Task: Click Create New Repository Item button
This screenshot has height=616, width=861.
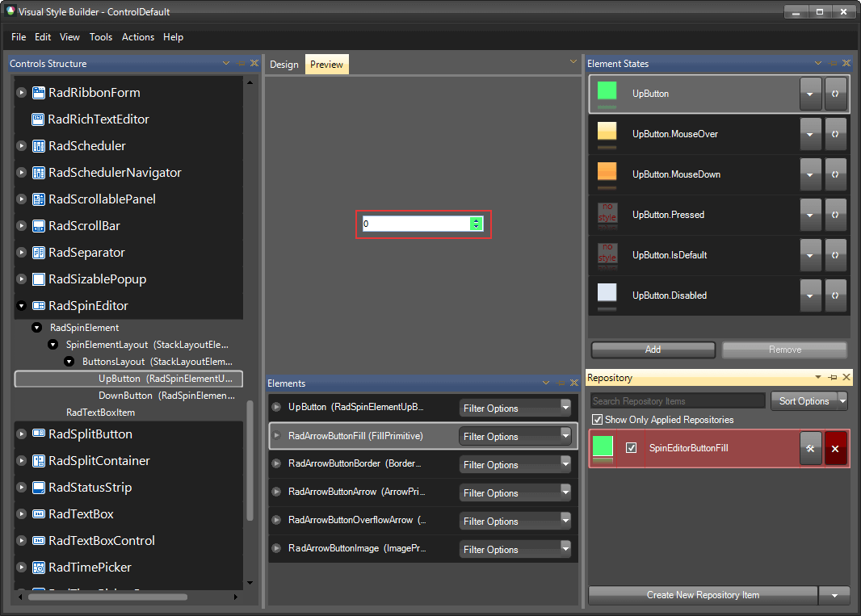Action: (703, 595)
